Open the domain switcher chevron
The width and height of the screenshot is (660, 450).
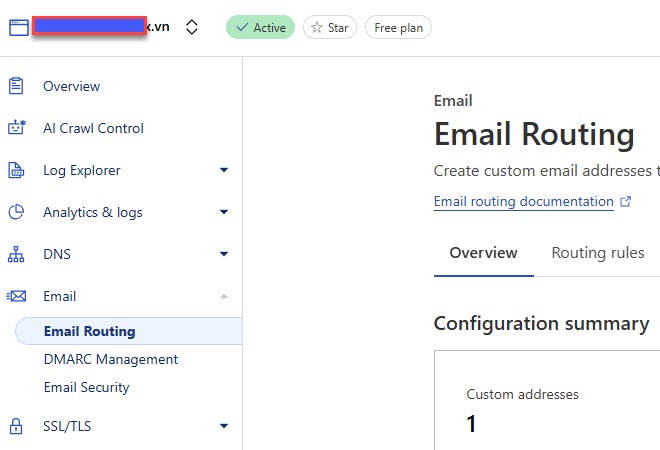click(192, 27)
